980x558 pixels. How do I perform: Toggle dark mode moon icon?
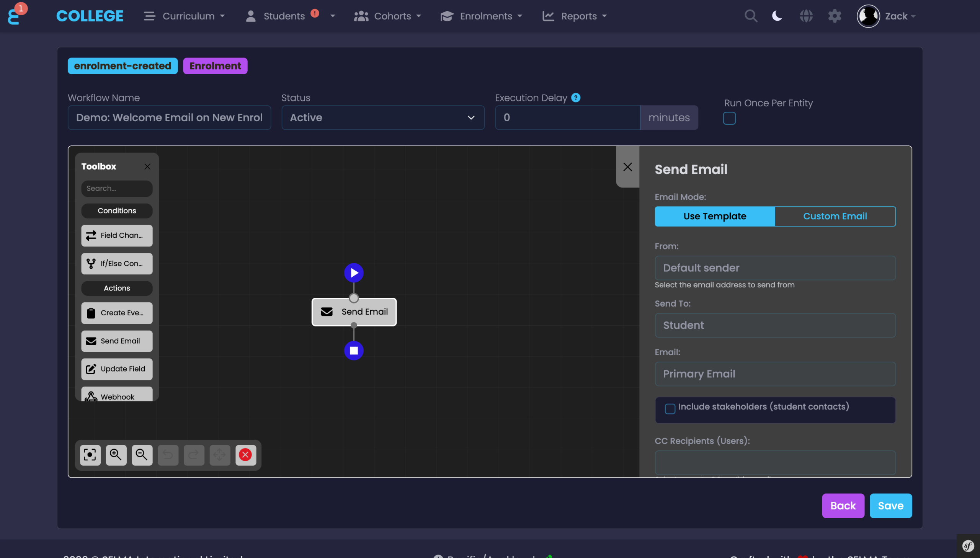click(777, 16)
